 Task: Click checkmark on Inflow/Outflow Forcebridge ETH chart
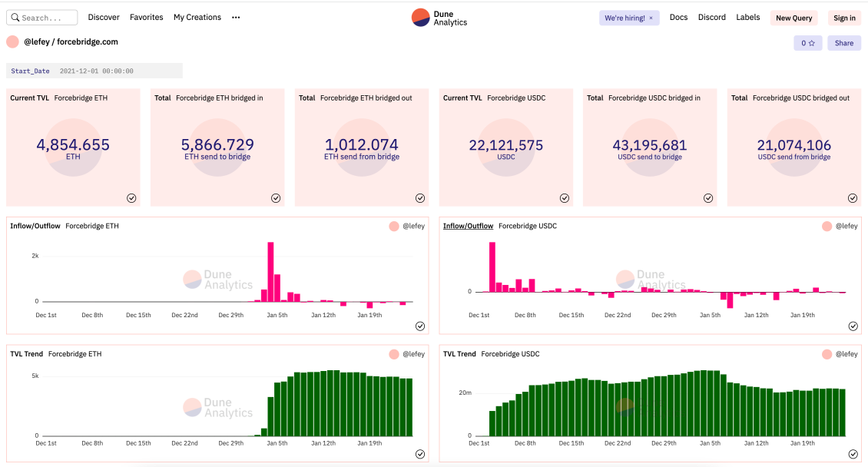(420, 326)
